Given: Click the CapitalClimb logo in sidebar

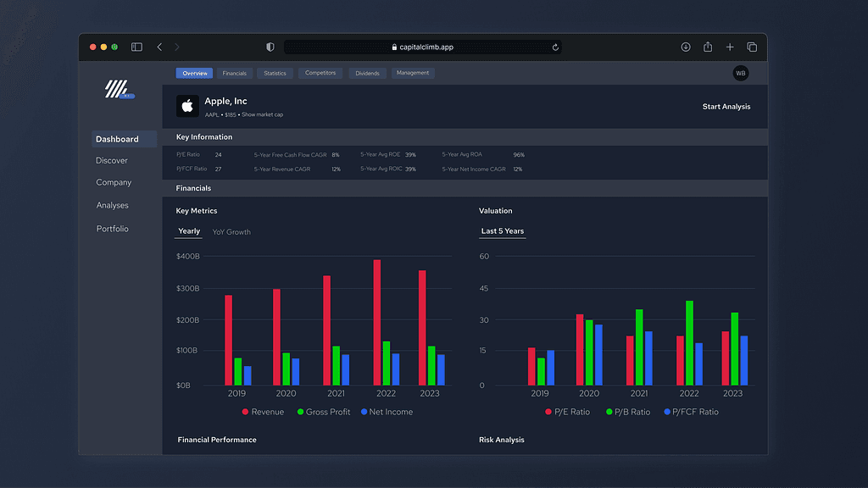Looking at the screenshot, I should 118,89.
